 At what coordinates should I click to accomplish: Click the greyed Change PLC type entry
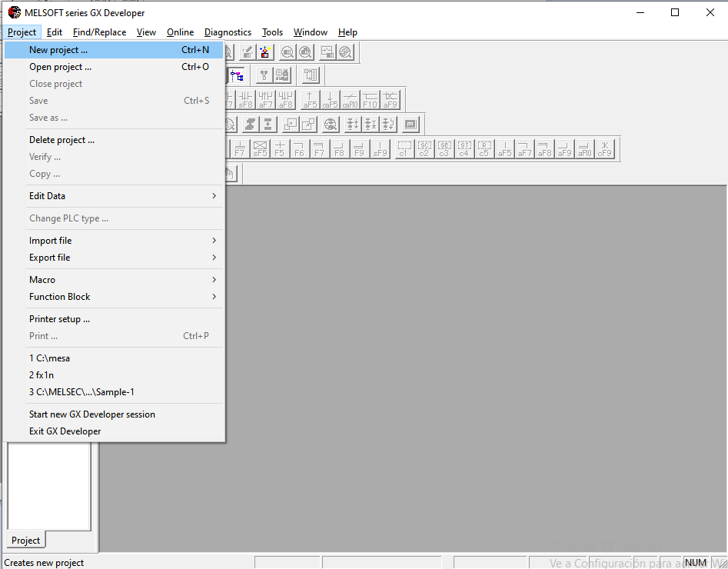pos(114,218)
